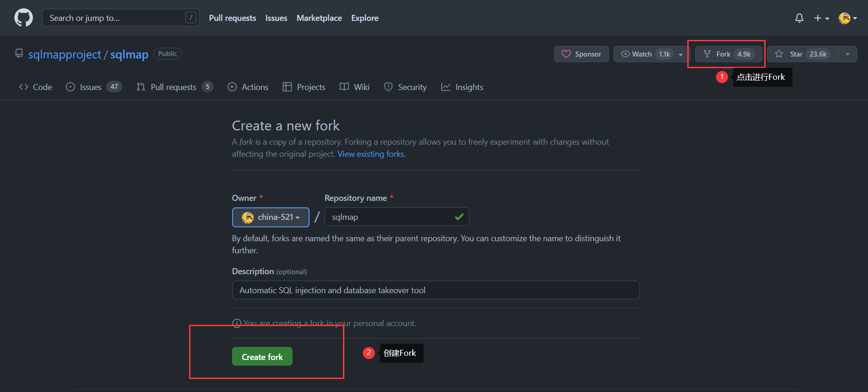Open the Explore page
The width and height of the screenshot is (868, 392).
click(x=365, y=18)
